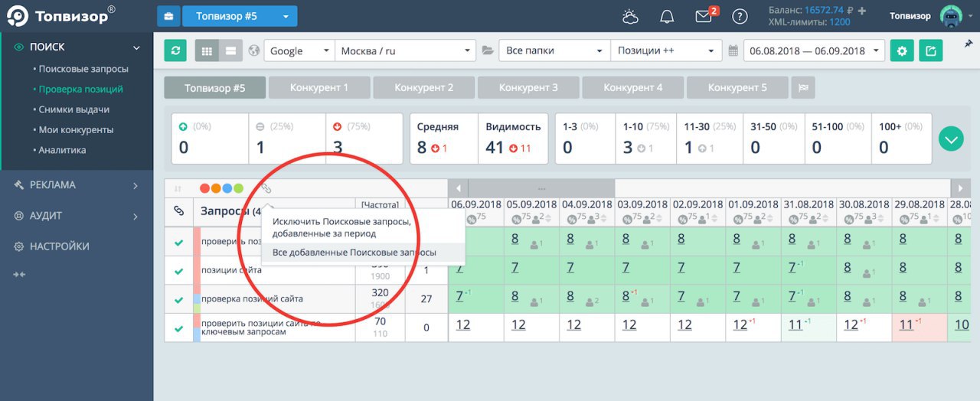Viewport: 980px width, 401px height.
Task: Expand the АУДИТ sidebar section
Action: pyautogui.click(x=77, y=216)
